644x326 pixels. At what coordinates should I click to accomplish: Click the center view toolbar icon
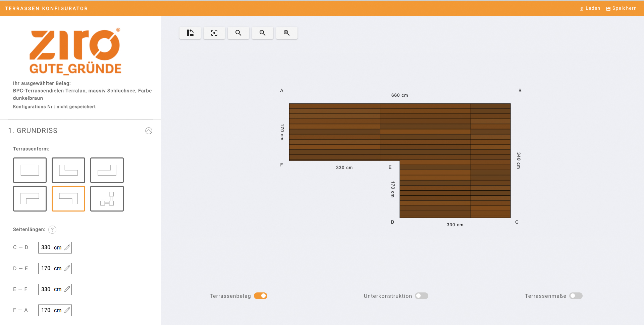[x=214, y=33]
